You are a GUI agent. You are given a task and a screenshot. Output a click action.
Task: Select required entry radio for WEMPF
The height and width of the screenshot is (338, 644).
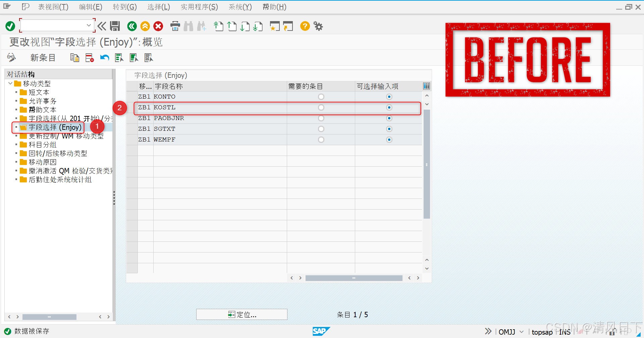tap(321, 139)
